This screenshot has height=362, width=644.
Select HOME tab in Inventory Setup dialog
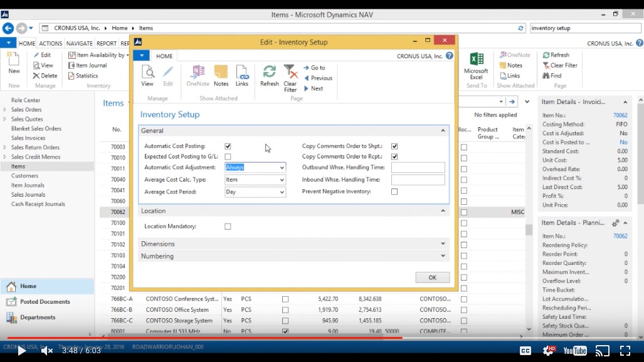tap(164, 56)
